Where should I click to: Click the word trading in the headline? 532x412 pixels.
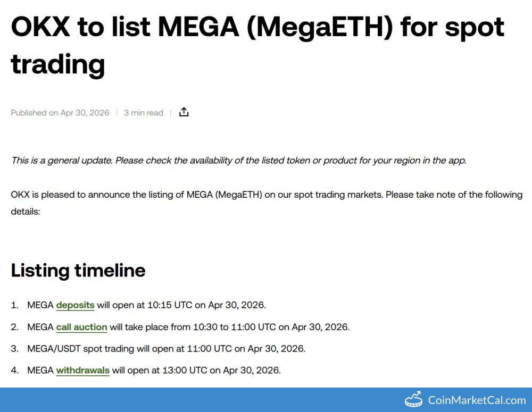pos(58,64)
